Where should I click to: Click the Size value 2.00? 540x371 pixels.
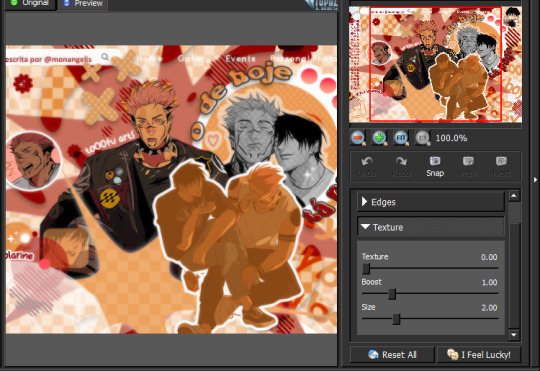(x=489, y=308)
